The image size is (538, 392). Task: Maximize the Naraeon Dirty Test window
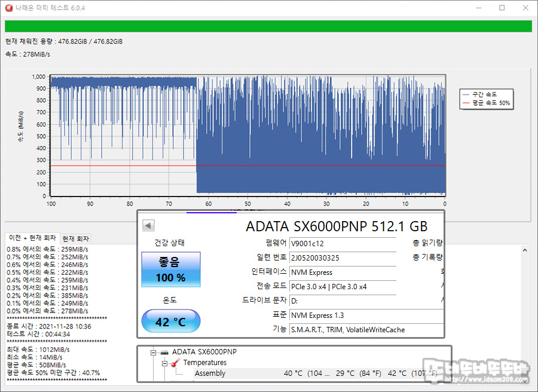(502, 8)
